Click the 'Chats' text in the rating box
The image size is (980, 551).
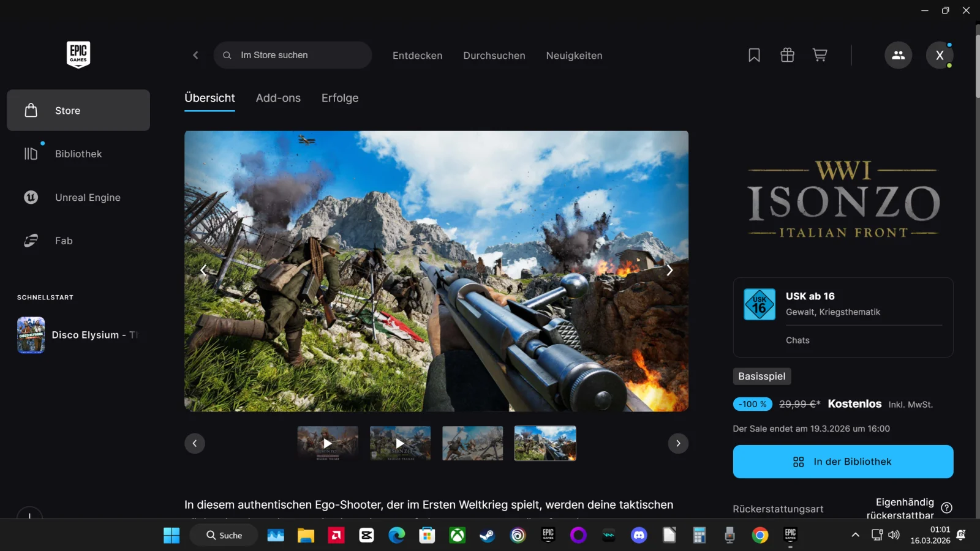point(797,340)
